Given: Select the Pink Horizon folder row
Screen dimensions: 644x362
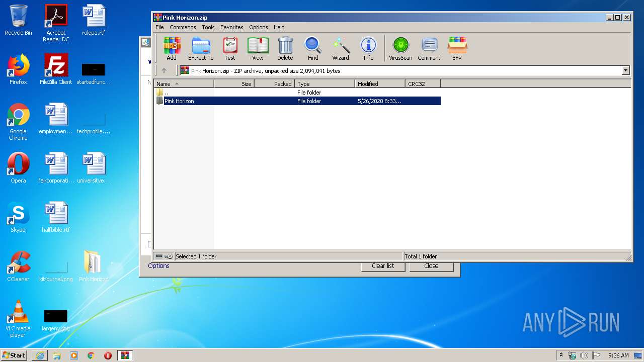Looking at the screenshot, I should point(298,101).
